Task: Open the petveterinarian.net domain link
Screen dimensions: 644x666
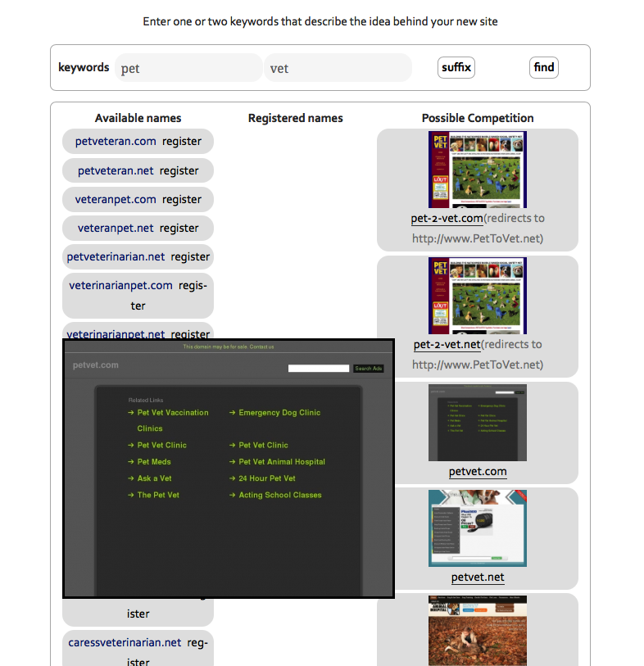Action: [x=116, y=257]
